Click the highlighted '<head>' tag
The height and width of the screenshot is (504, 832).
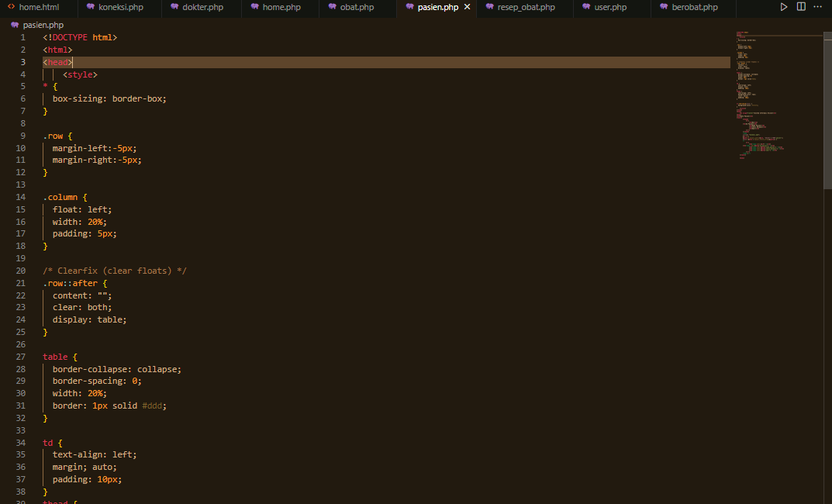pyautogui.click(x=57, y=62)
